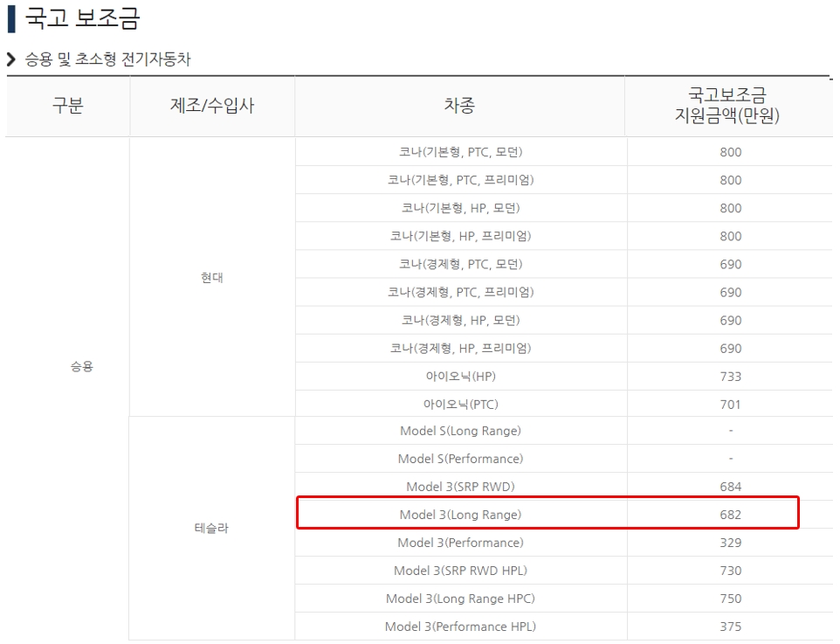
Task: Select the Model S(Performance) cell
Action: [x=461, y=459]
